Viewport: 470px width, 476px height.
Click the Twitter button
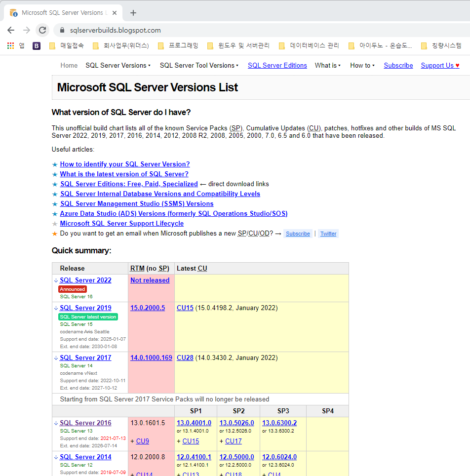click(x=328, y=234)
